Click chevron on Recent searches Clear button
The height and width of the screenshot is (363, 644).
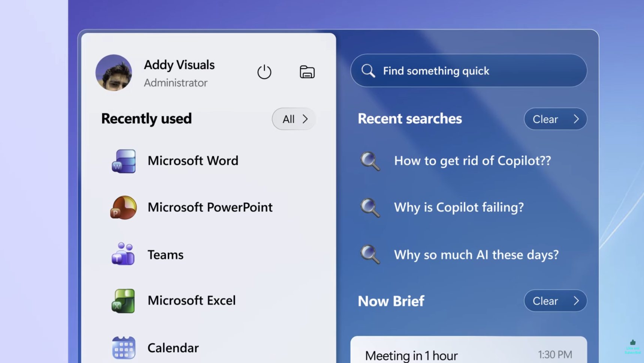[x=576, y=119]
